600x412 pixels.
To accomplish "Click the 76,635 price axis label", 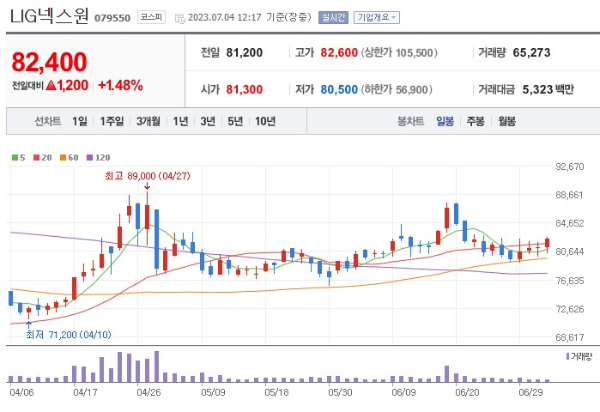I will pos(570,281).
